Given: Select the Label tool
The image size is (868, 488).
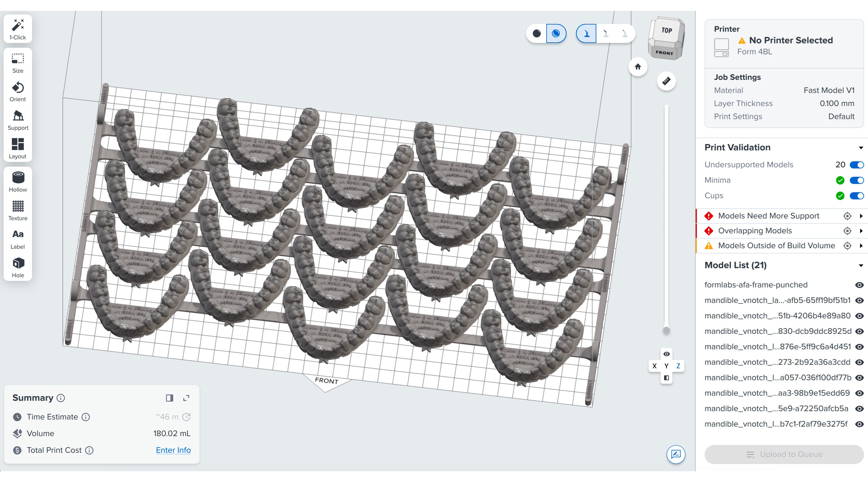Looking at the screenshot, I should click(x=18, y=239).
